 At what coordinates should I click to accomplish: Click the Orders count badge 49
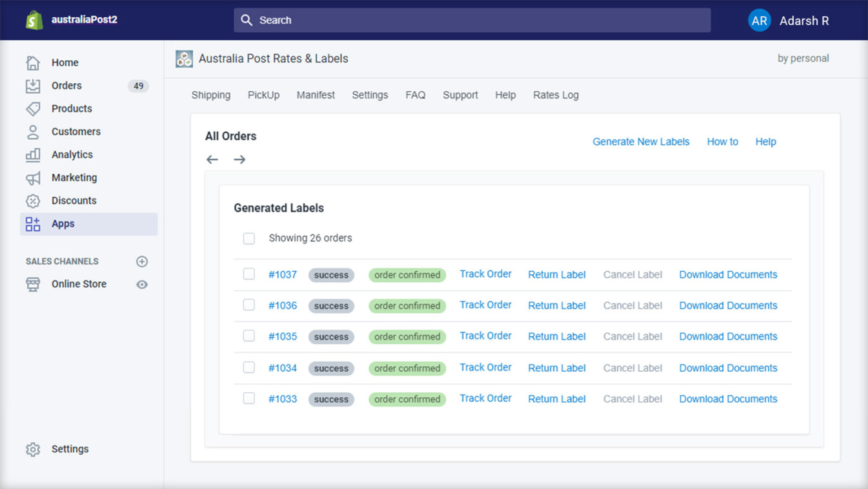pos(138,86)
